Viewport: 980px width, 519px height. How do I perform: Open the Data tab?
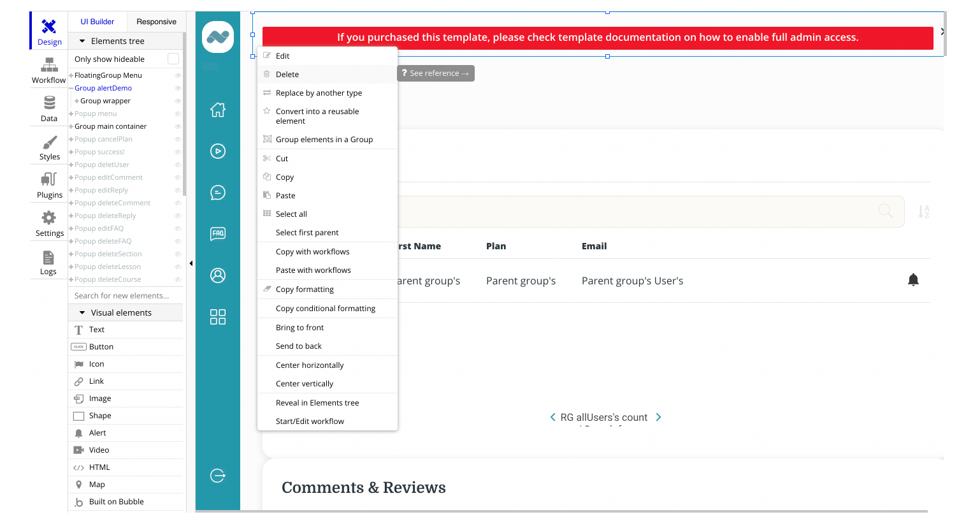(49, 108)
